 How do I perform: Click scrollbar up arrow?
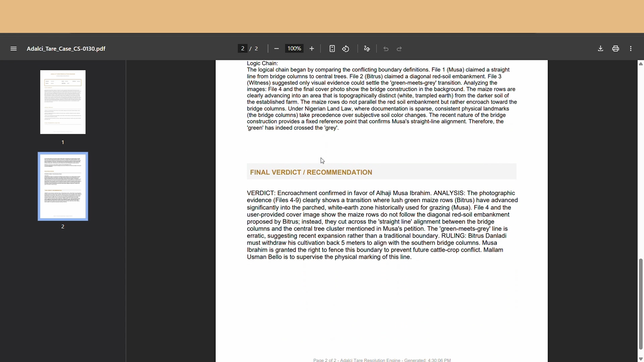click(641, 64)
